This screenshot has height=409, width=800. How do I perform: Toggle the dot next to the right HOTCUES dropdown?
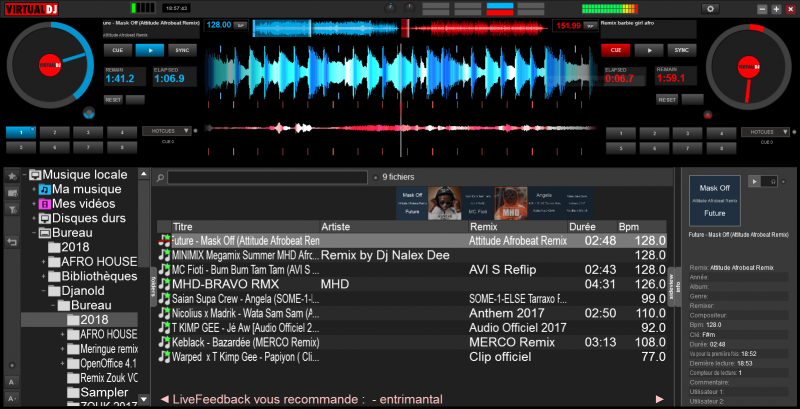coord(794,132)
